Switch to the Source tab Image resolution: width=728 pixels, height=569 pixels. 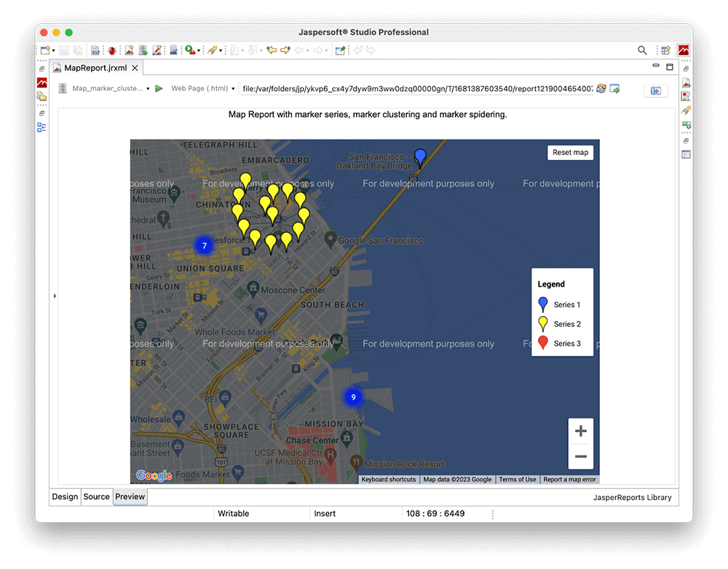pos(96,496)
